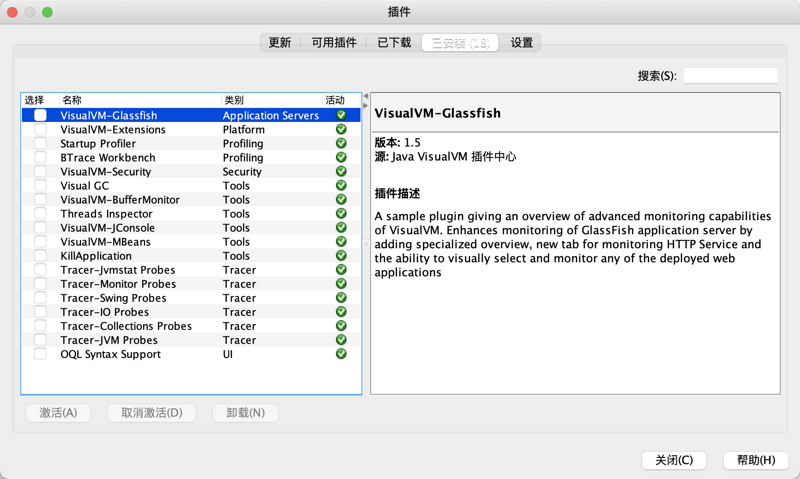This screenshot has width=800, height=479.
Task: Click active status icon for Tracer-Collections Probes
Action: click(x=341, y=326)
